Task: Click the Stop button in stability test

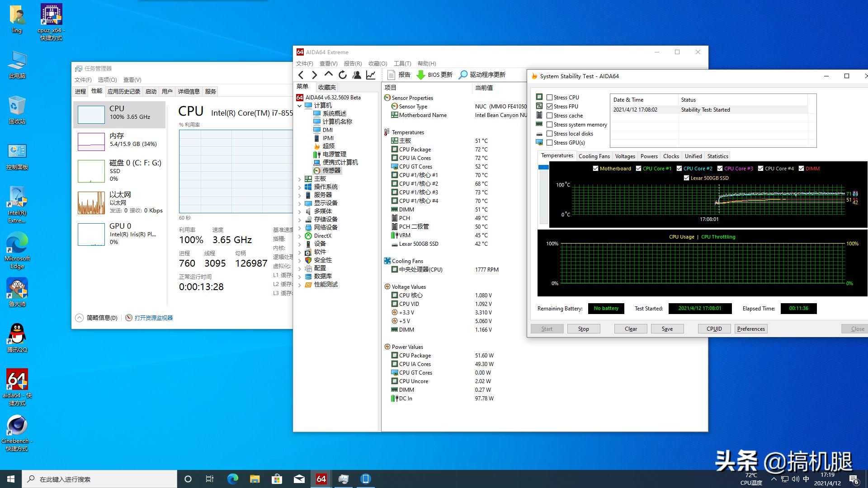Action: tap(583, 328)
